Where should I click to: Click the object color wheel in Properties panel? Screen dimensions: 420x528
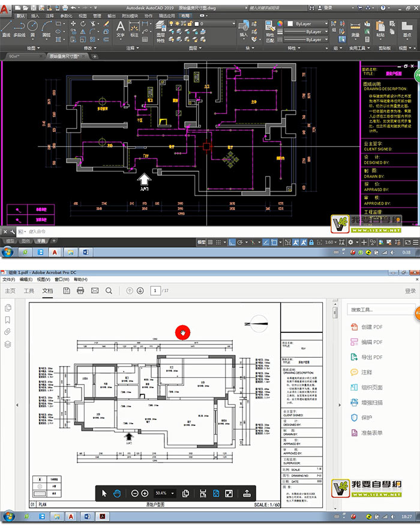pyautogui.click(x=280, y=23)
